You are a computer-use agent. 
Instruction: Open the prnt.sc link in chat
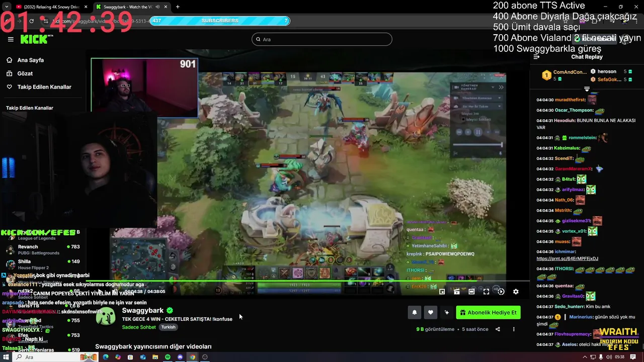point(567,258)
